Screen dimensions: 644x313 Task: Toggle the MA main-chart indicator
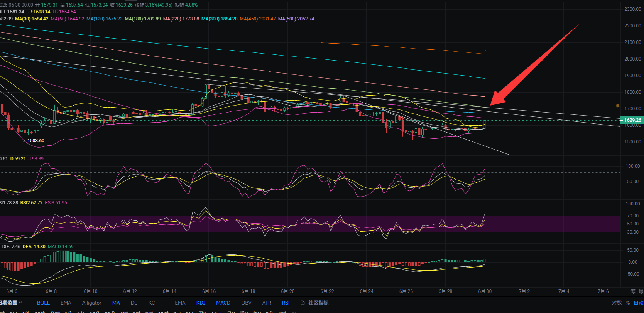pos(116,303)
